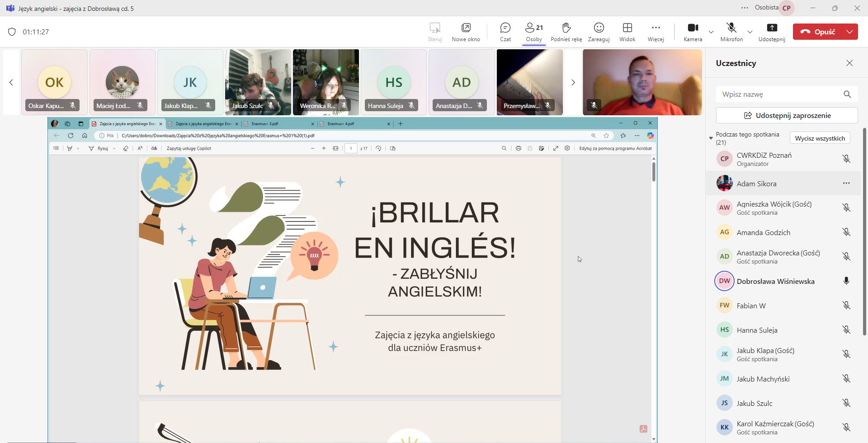Open the CP account avatar
The width and height of the screenshot is (868, 443).
(x=787, y=8)
